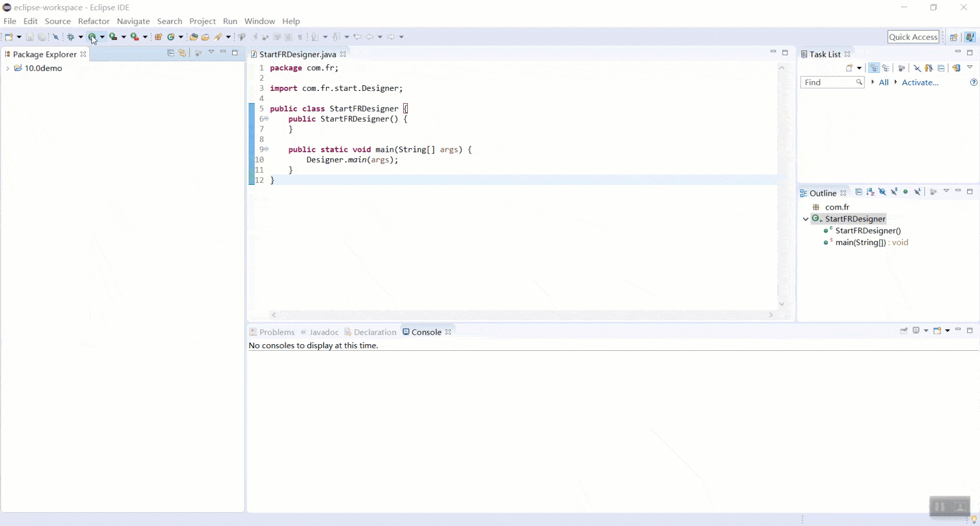Click the Debug bug icon in toolbar
Screen dimensions: 980x526
pos(71,37)
